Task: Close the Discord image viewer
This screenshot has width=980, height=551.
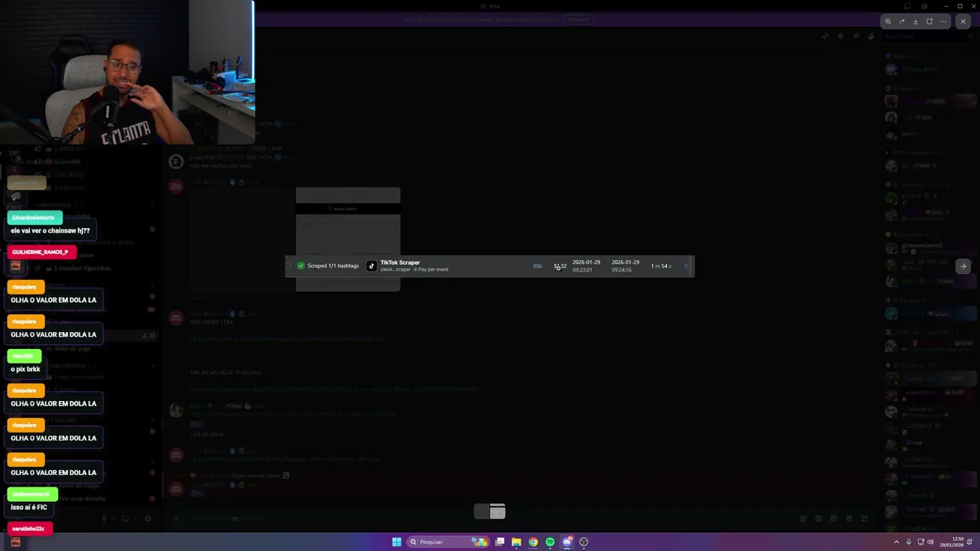Action: (x=963, y=21)
